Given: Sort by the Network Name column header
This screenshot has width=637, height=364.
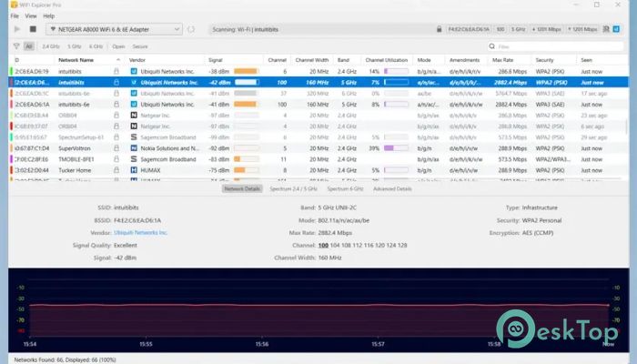Looking at the screenshot, I should pos(76,60).
